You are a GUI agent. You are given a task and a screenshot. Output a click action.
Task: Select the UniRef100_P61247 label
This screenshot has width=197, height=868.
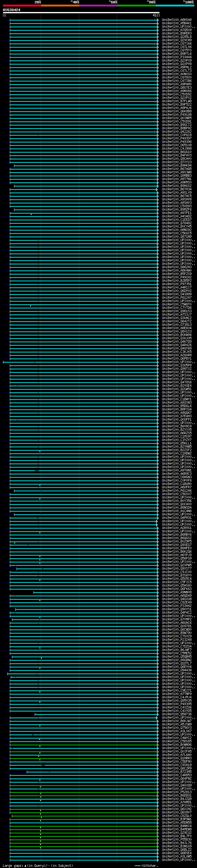[177, 297]
